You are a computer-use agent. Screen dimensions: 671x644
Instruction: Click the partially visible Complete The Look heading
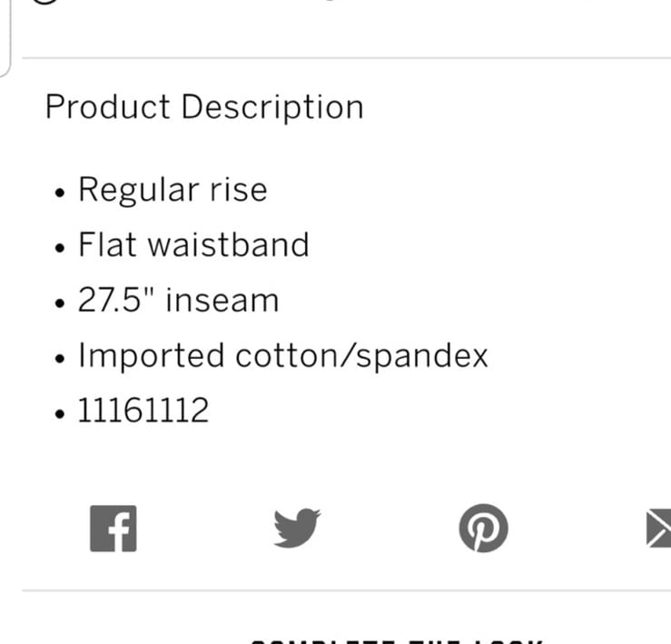coord(396,642)
